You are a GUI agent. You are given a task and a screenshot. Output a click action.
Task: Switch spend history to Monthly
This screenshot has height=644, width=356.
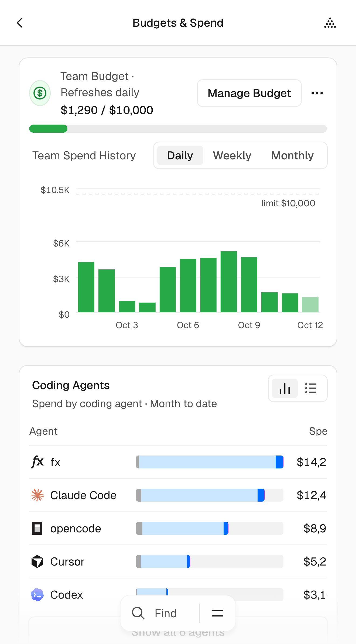coord(292,155)
